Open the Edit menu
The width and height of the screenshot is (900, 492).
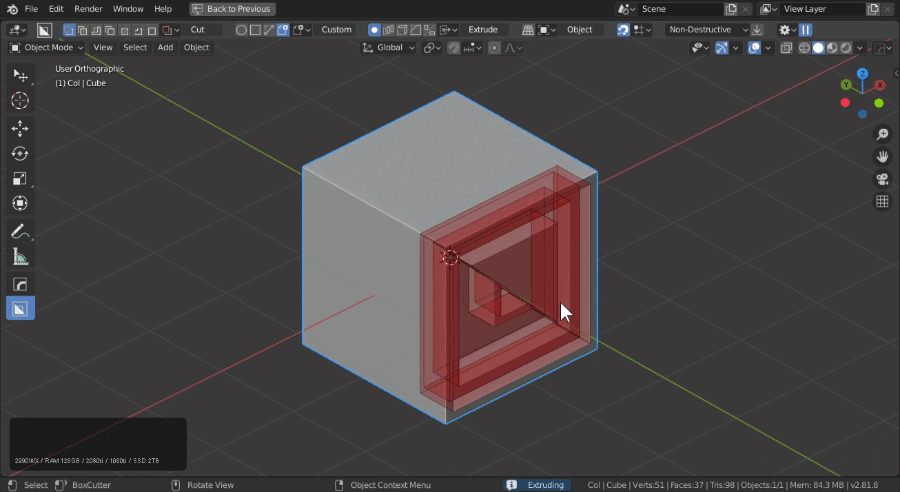point(56,9)
